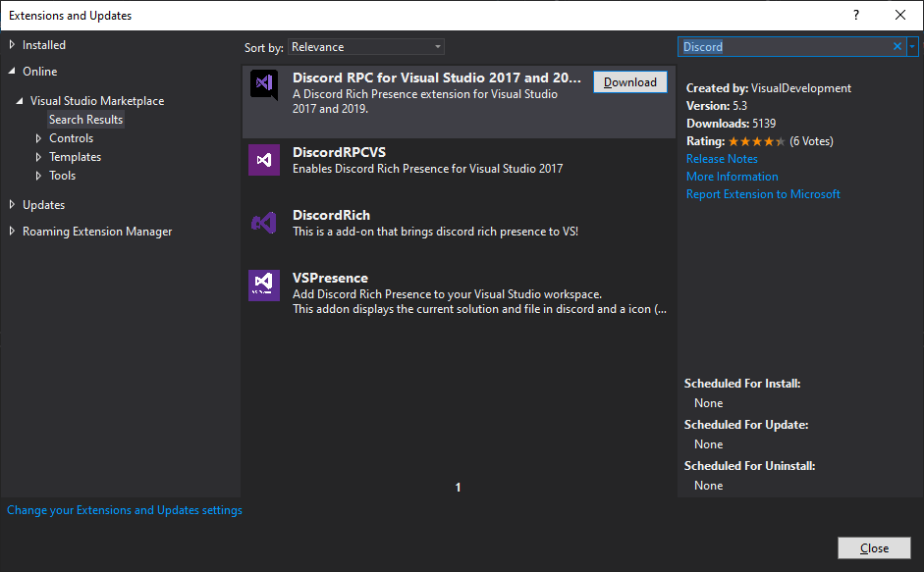Select the DiscordRPCVS result title
924x572 pixels.
(340, 153)
